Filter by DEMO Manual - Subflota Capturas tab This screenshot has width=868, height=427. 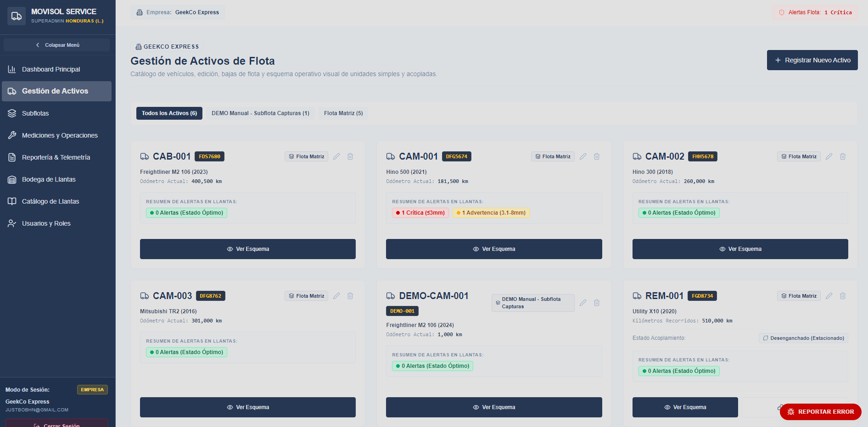pos(260,113)
